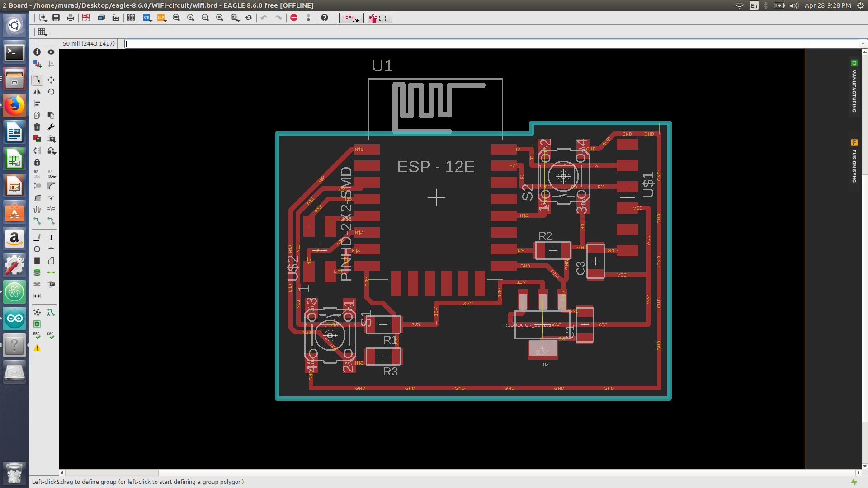Screen dimensions: 868x488
Task: Open the Errors warning tool
Action: [37, 348]
